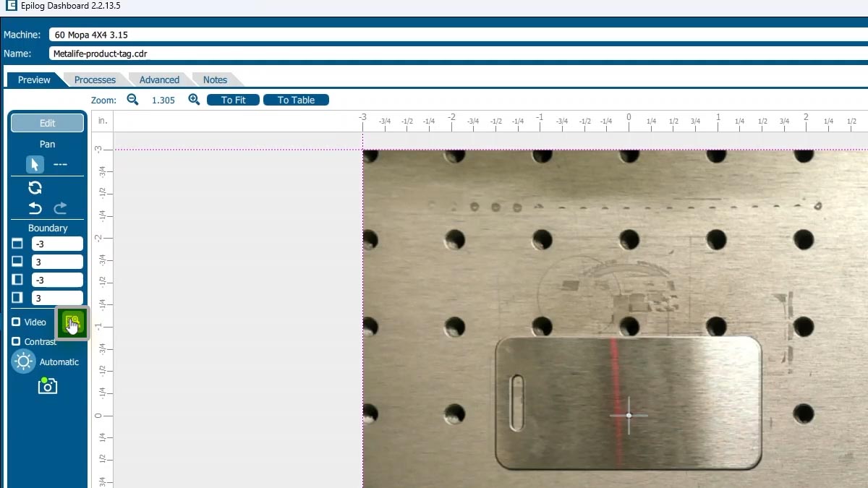
Task: Open the Advanced tab
Action: (x=159, y=80)
